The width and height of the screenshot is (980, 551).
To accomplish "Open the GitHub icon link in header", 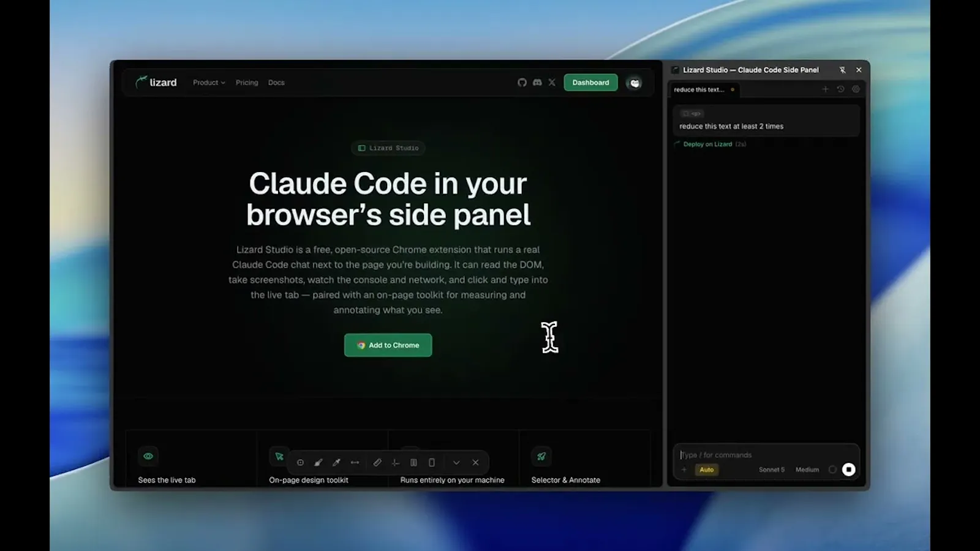I will tap(522, 83).
